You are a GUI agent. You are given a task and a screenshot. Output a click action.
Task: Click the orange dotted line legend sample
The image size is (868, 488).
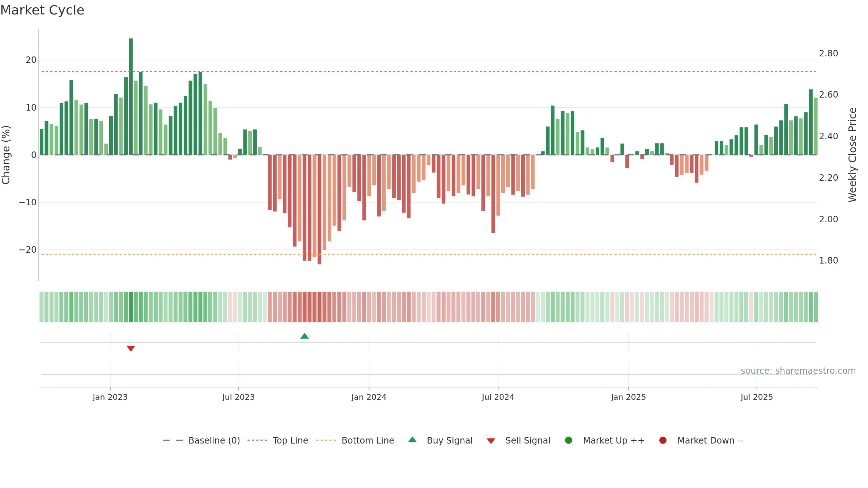click(326, 440)
